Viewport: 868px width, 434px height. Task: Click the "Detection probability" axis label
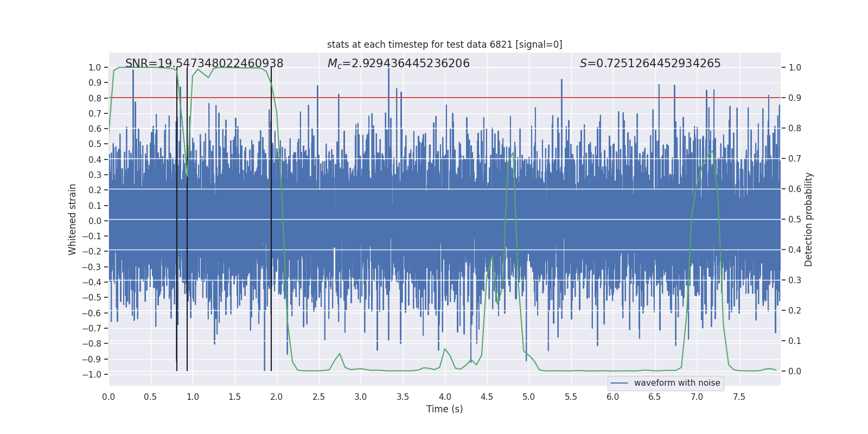[809, 219]
